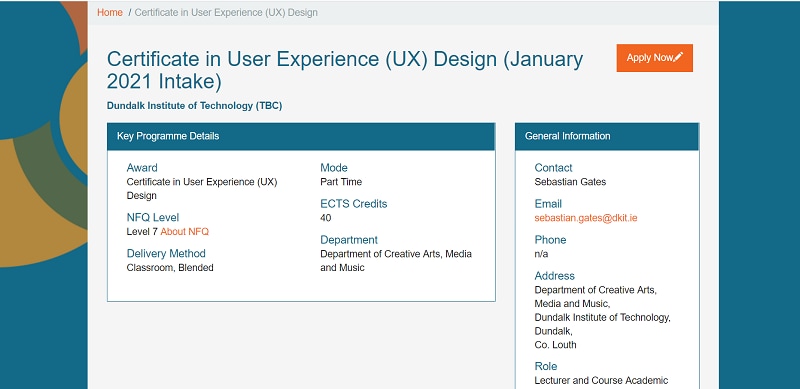Click the Apply Now button
800x389 pixels.
coord(655,58)
